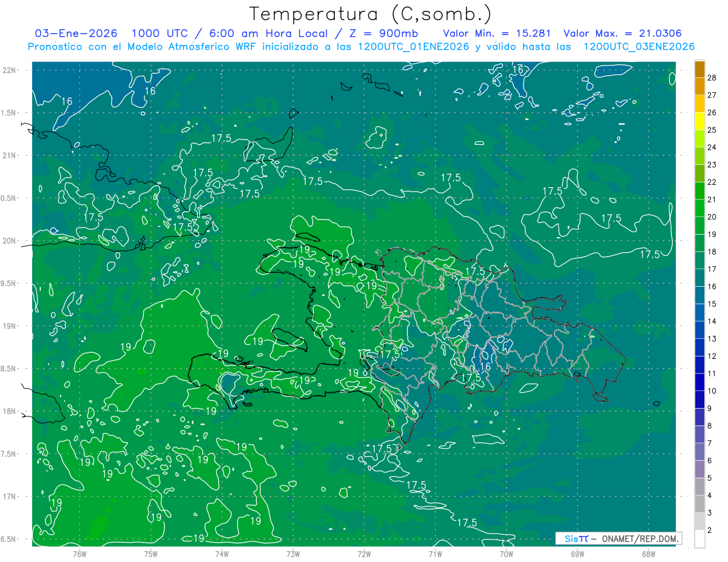Screen dimensions: 728x562
Task: Click the longitude axis label "68W"
Action: (649, 553)
